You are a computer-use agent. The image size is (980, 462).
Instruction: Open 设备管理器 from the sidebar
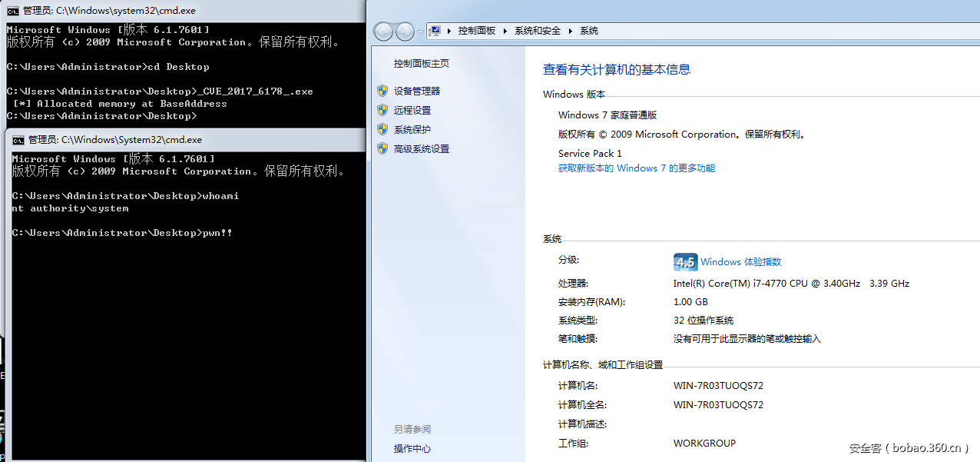point(417,90)
